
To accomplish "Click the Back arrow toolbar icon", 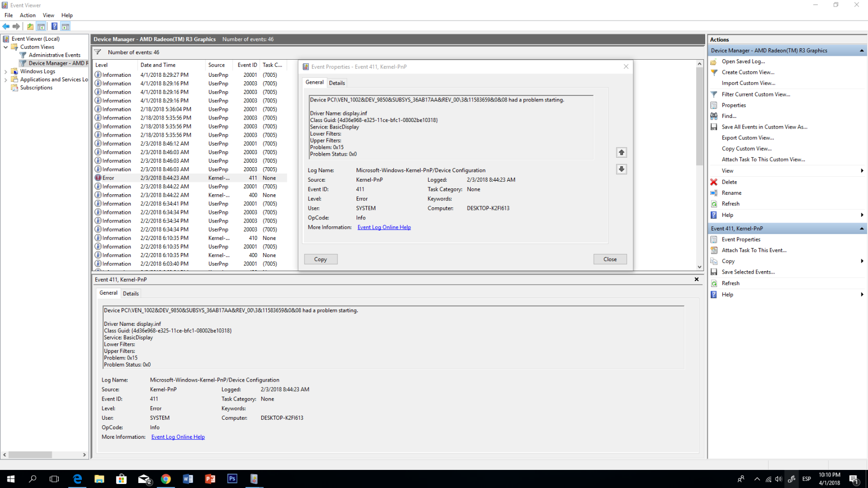I will pos(6,27).
